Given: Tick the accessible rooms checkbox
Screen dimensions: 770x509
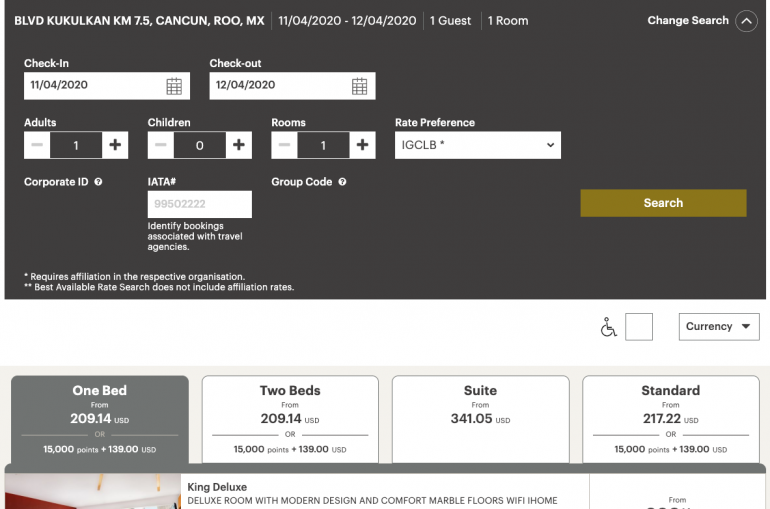Looking at the screenshot, I should (638, 327).
